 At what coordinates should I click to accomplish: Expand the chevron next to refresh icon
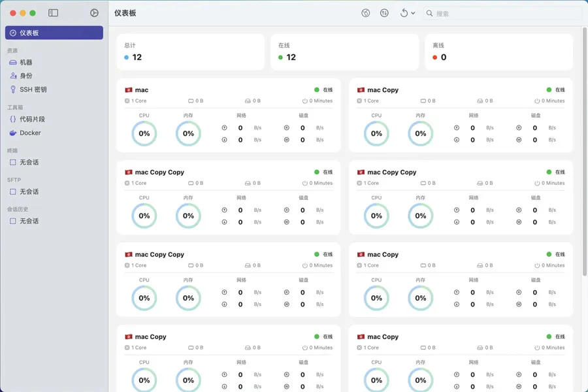pyautogui.click(x=413, y=13)
